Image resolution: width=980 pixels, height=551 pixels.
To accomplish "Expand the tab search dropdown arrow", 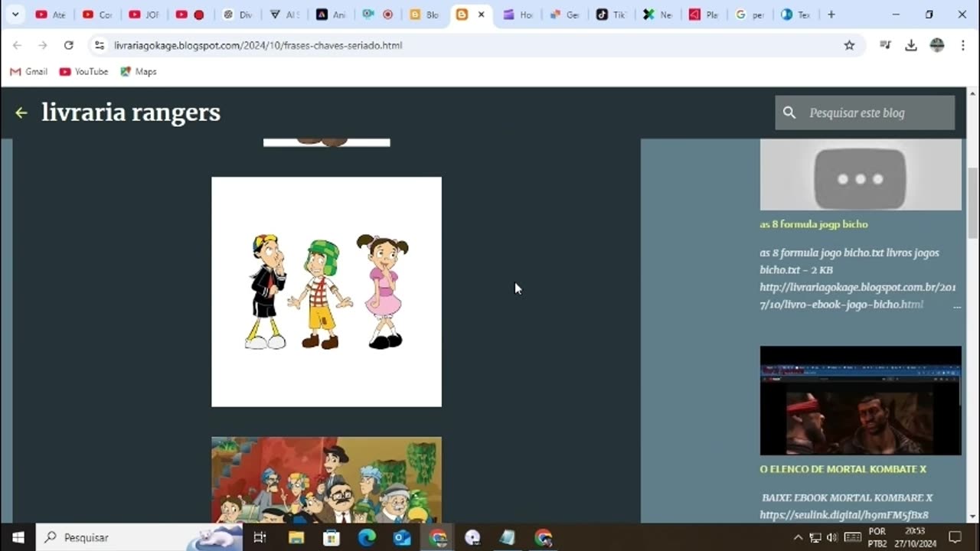I will pos(15,15).
